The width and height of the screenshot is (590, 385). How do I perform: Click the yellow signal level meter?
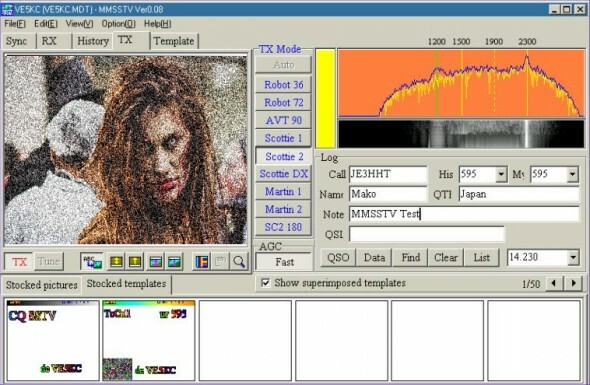(x=325, y=98)
